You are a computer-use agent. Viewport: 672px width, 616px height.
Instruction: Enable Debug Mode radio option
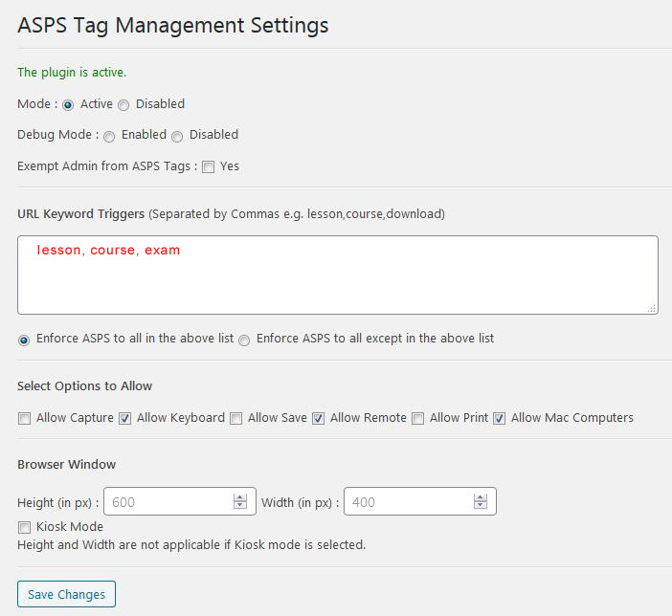click(109, 136)
